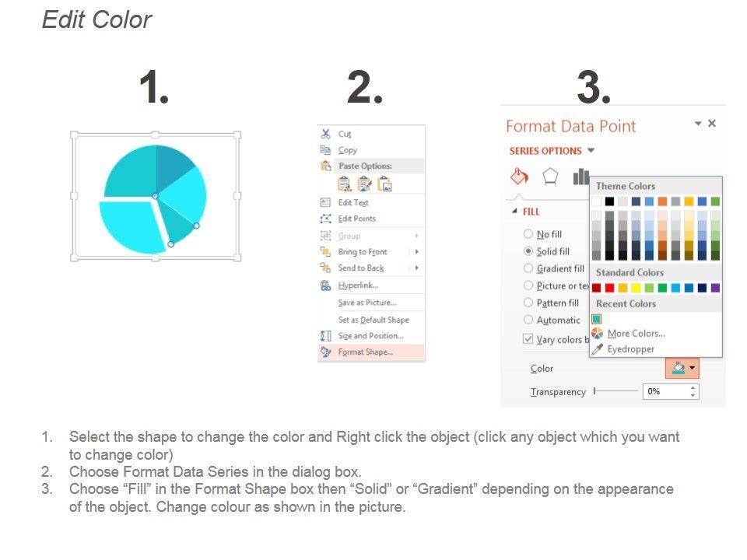Click the Hyperlink menu entry
This screenshot has width=747, height=560.
(x=358, y=285)
